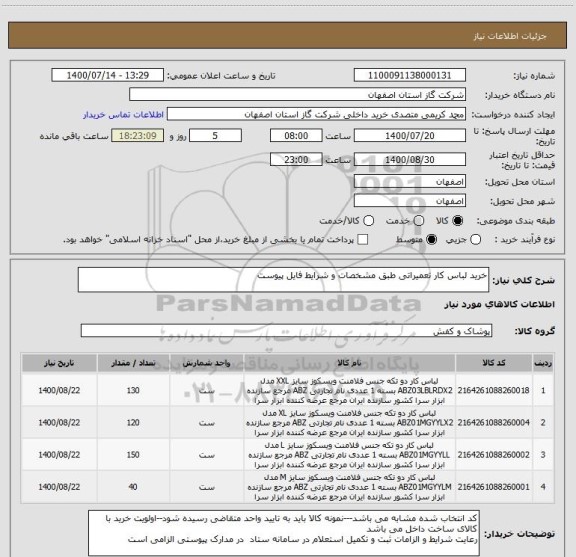Click the buyer name field شرکت گاز استان اصفهان
Screen dimensions: 576x557
[298, 95]
